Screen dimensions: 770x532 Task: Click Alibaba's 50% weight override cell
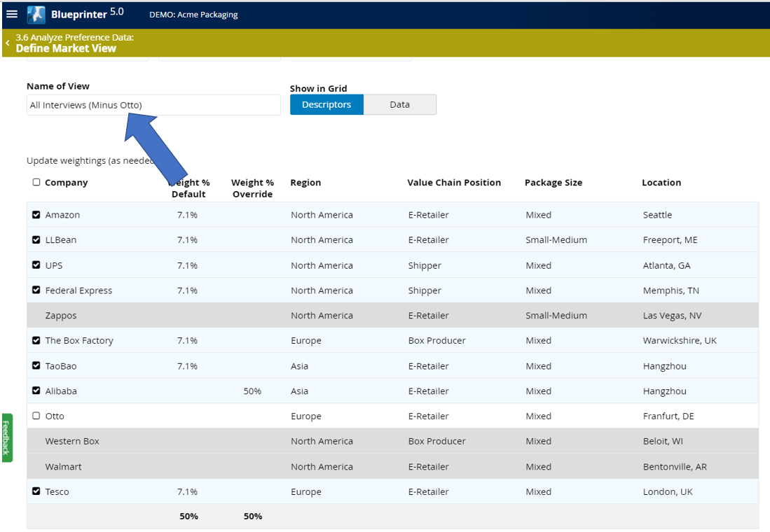pyautogui.click(x=252, y=391)
